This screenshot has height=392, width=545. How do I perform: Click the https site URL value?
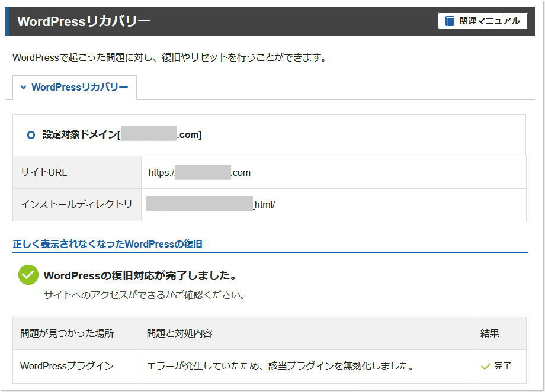click(x=200, y=172)
